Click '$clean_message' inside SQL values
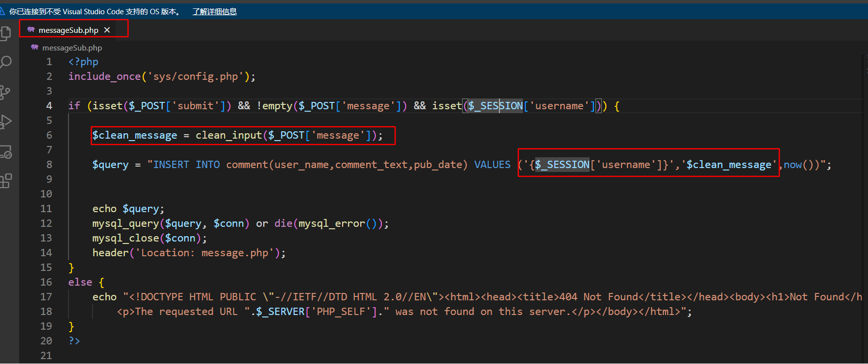Image resolution: width=868 pixels, height=364 pixels. click(729, 165)
